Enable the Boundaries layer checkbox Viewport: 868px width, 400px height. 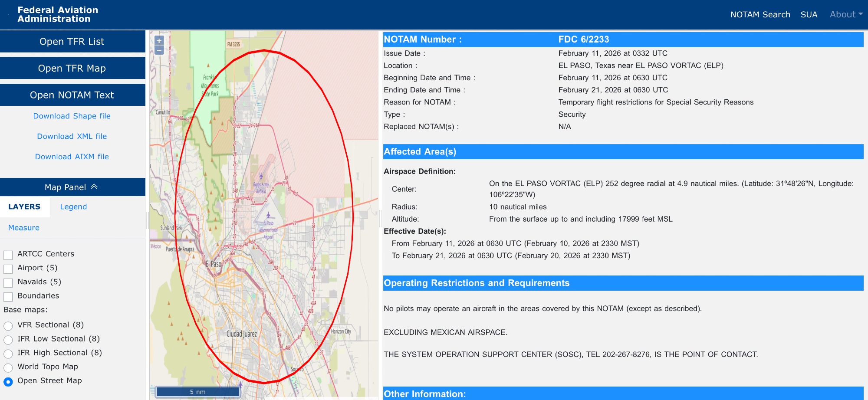[8, 297]
